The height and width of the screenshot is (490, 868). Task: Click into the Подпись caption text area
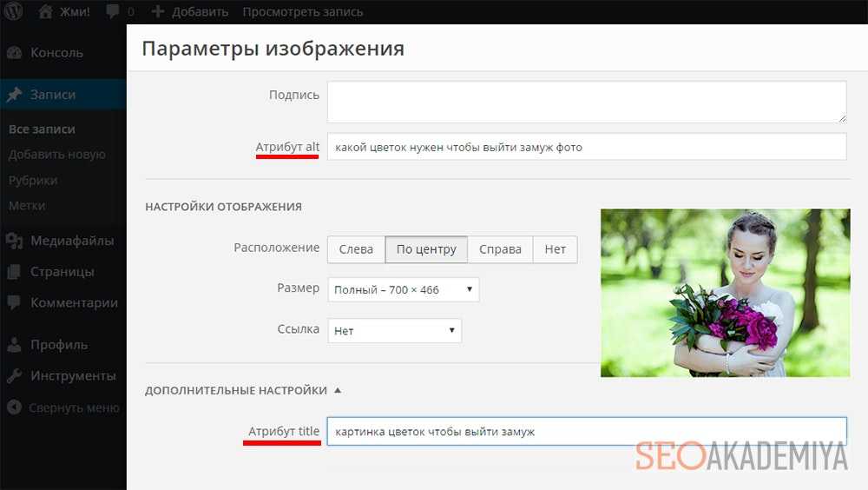point(587,102)
